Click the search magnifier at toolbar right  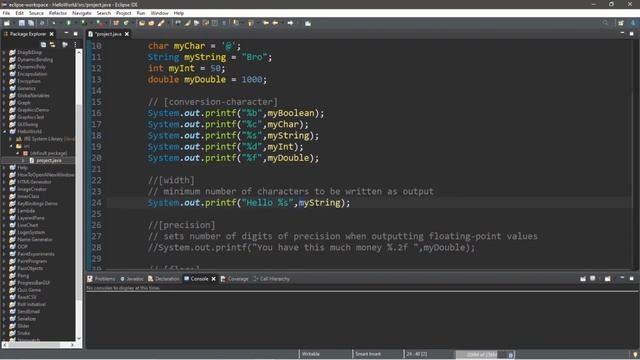click(x=605, y=23)
